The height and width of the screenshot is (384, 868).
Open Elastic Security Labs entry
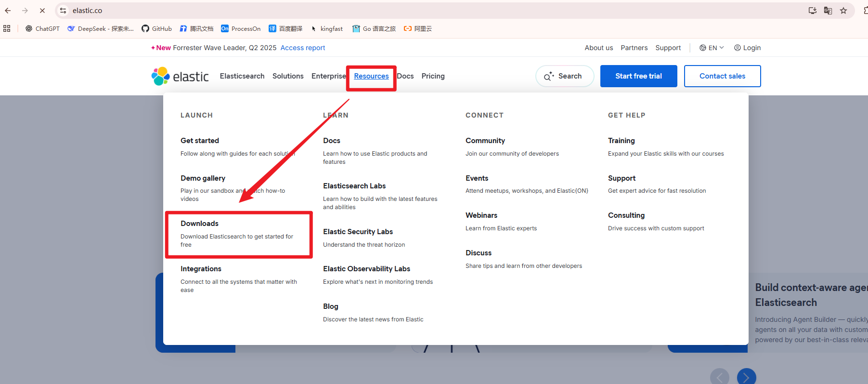(358, 232)
